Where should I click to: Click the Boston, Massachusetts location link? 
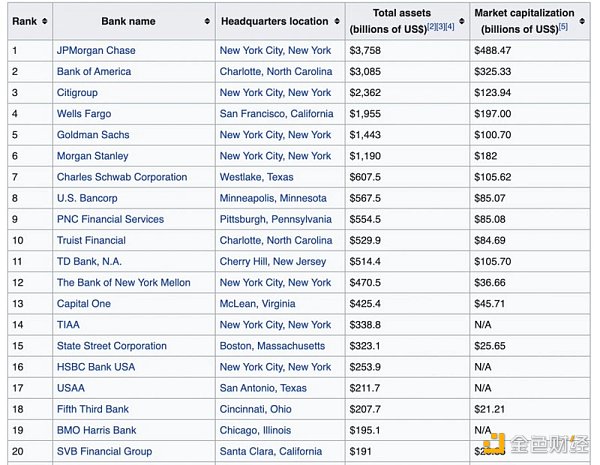272,346
